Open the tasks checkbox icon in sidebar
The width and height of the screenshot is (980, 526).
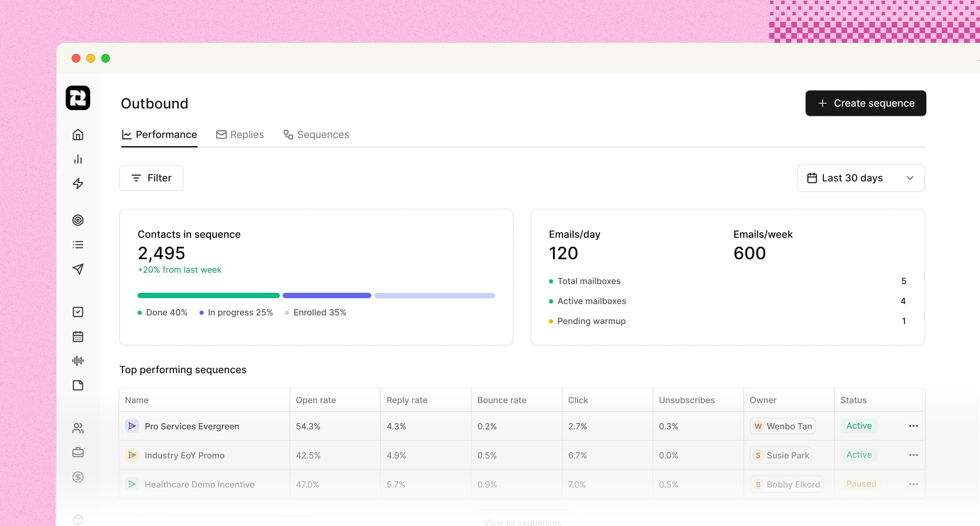[78, 312]
